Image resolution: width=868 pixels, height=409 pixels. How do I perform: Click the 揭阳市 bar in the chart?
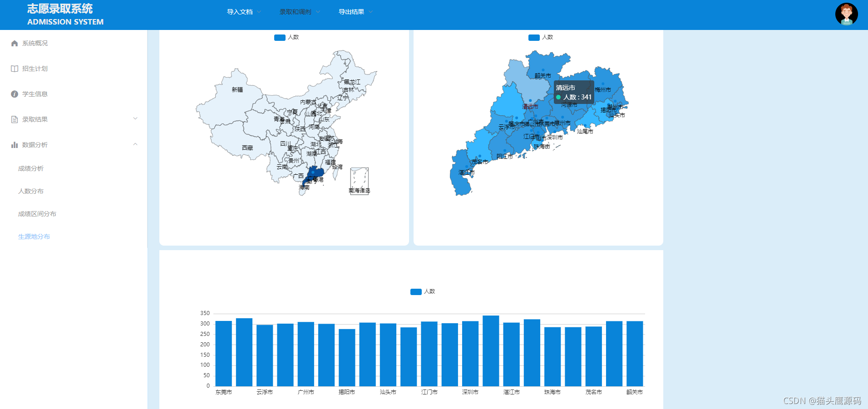coord(347,358)
